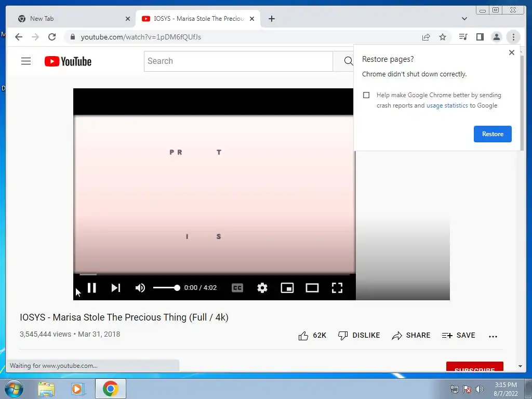Close the IOSYS YouTube tab
532x399 pixels.
coord(252,19)
